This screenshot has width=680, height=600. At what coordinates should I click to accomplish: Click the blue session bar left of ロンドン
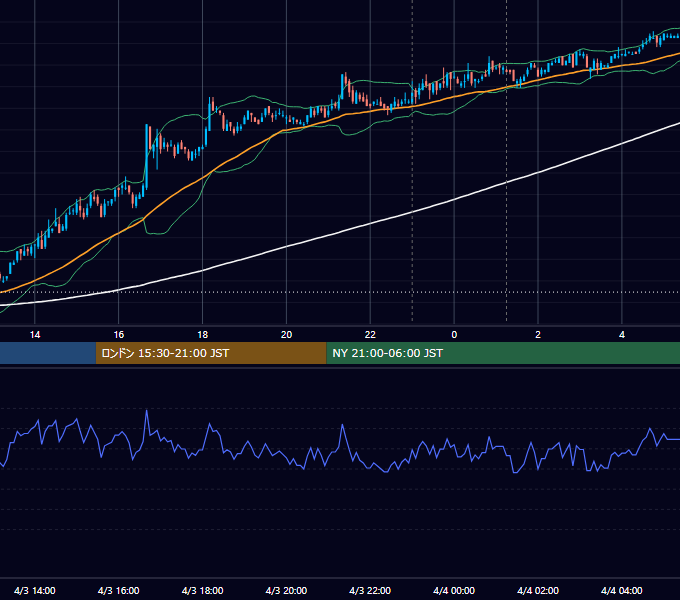(x=48, y=353)
